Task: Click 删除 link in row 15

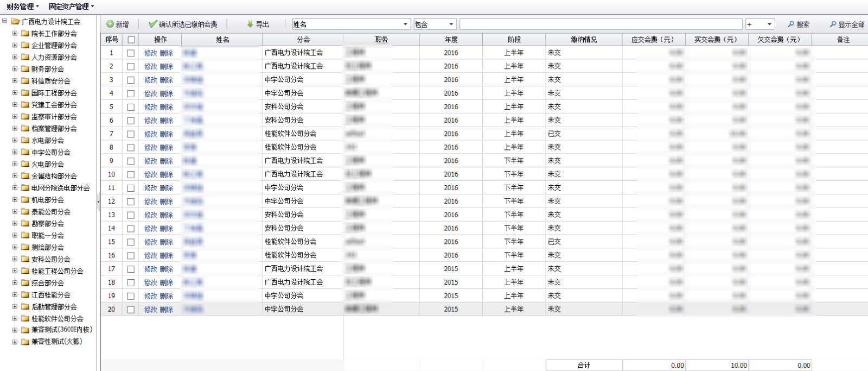Action: 166,242
